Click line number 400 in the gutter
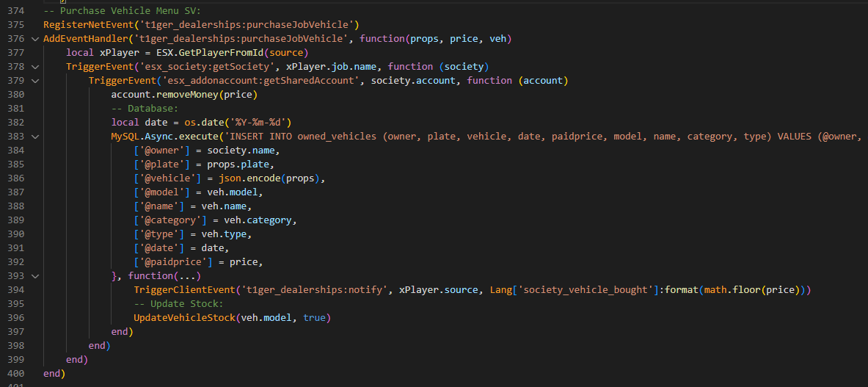 (x=15, y=374)
